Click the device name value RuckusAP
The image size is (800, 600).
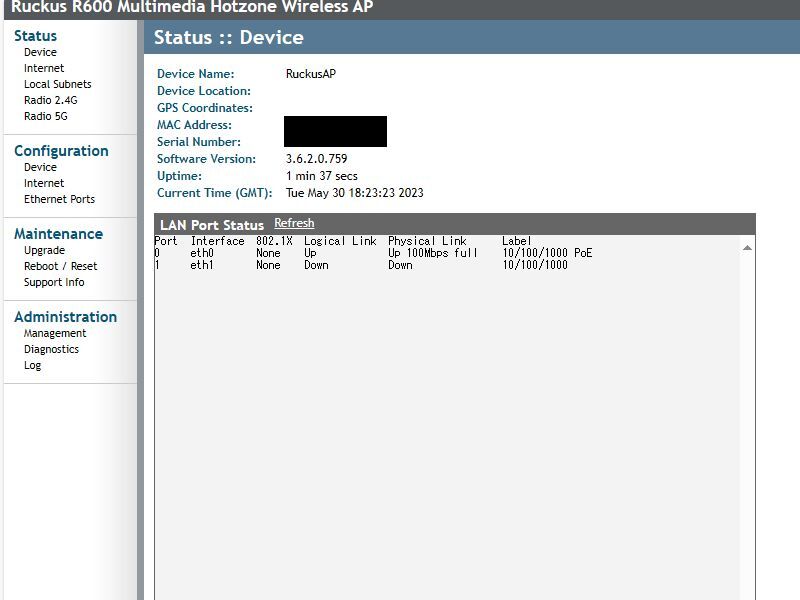pos(311,74)
